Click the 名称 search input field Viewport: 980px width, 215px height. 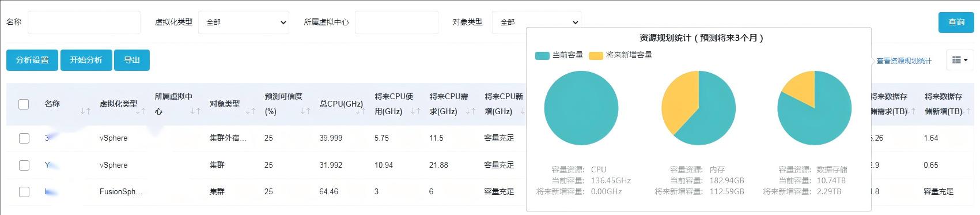(x=84, y=22)
